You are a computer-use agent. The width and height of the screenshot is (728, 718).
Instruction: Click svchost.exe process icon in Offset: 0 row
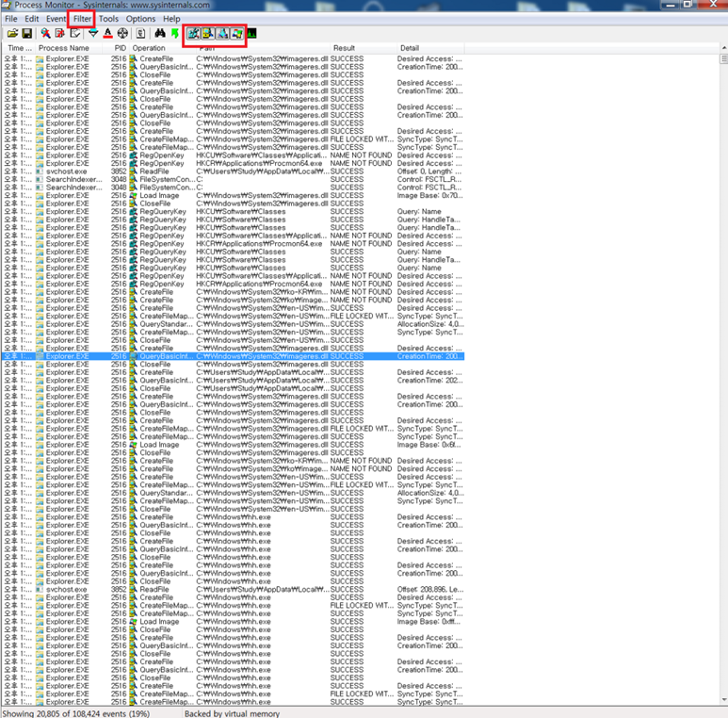(40, 171)
